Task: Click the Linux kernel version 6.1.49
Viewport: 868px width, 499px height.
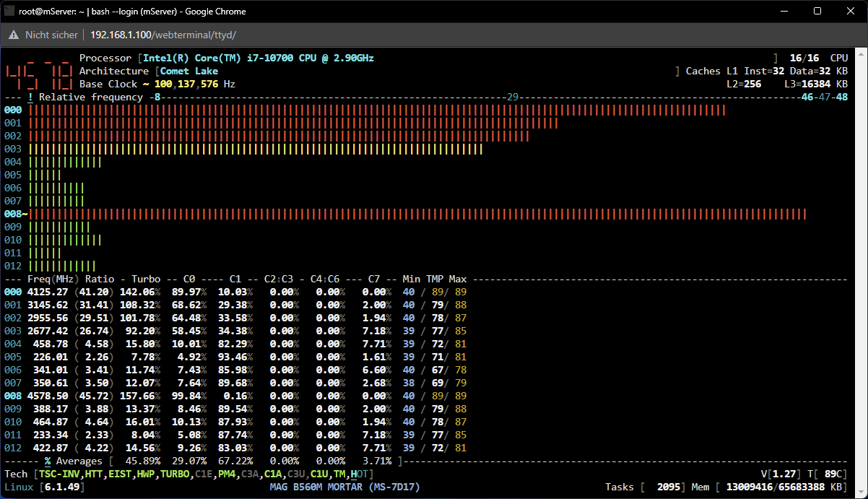Action: tap(62, 487)
